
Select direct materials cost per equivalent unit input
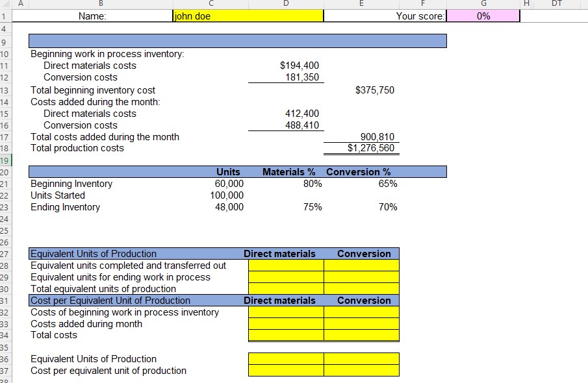286,370
